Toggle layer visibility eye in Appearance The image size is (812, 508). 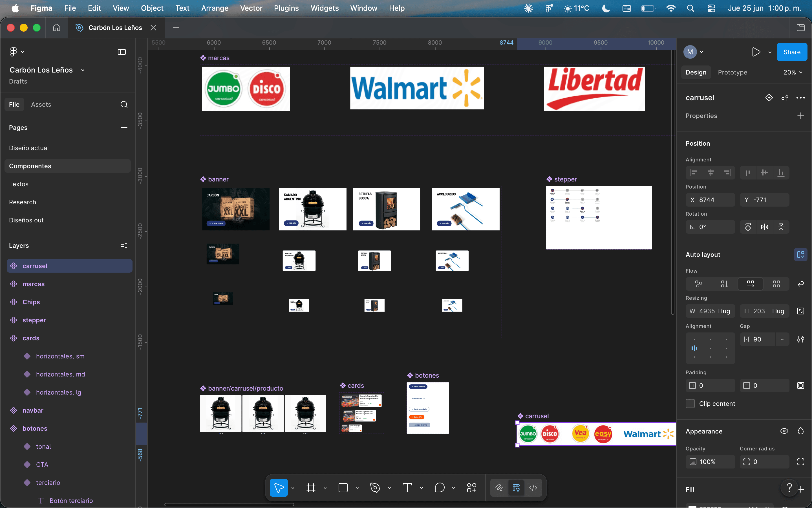tap(784, 431)
